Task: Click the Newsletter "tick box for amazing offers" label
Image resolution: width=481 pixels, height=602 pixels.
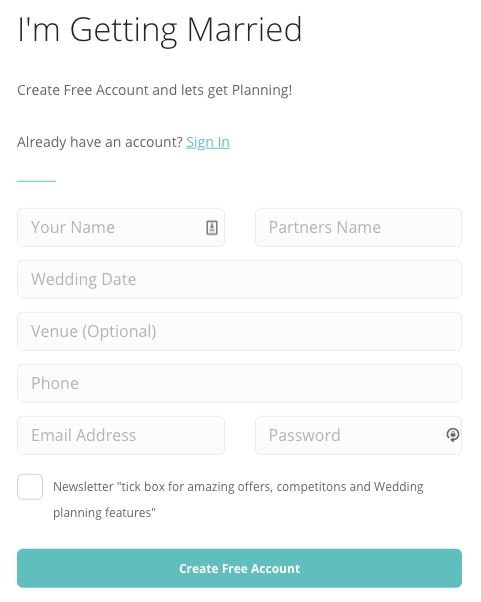Action: (x=238, y=499)
